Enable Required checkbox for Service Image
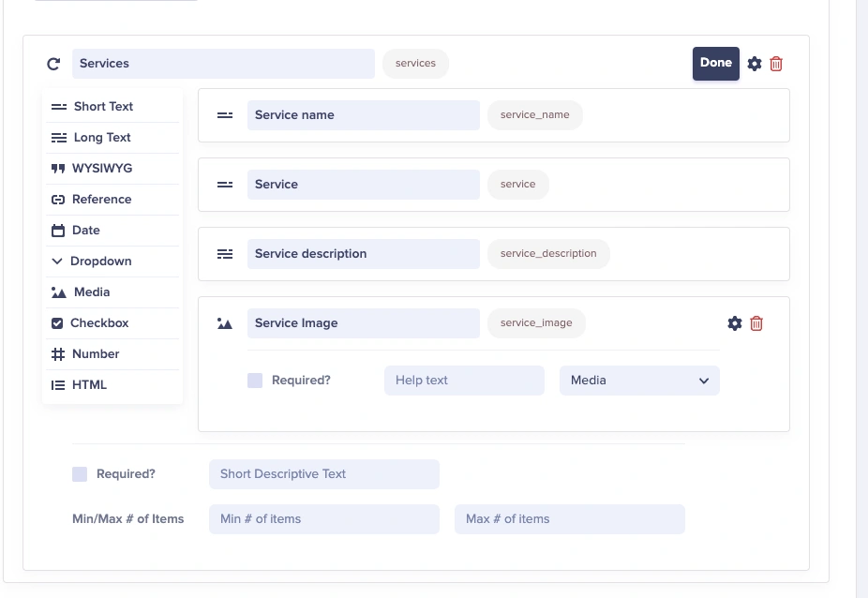This screenshot has width=868, height=598. pos(255,381)
